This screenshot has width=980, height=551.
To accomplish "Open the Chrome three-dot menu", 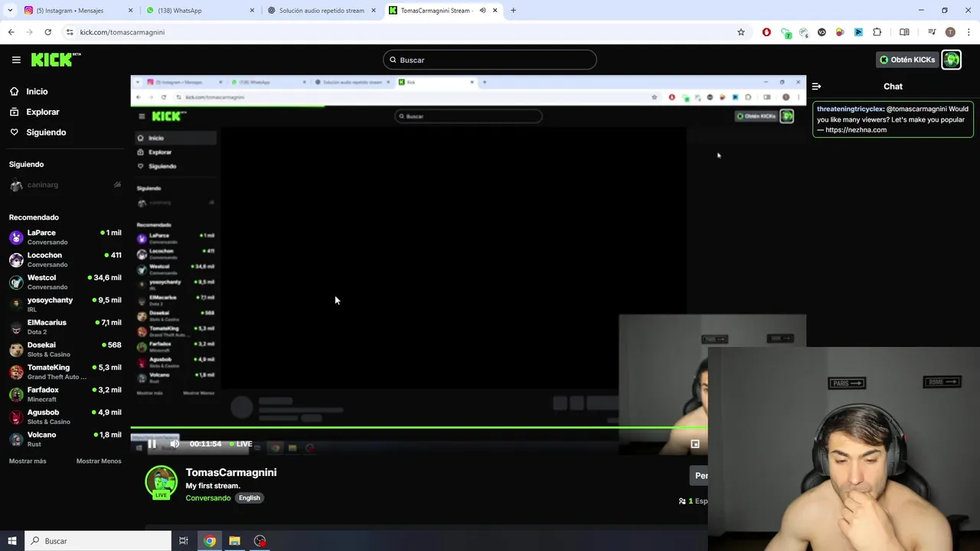I will (969, 32).
